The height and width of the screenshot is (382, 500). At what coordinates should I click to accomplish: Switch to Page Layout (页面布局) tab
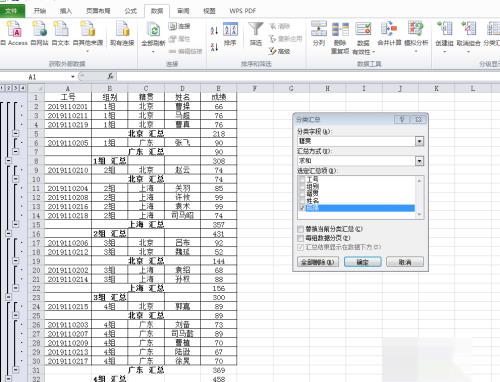tap(98, 11)
